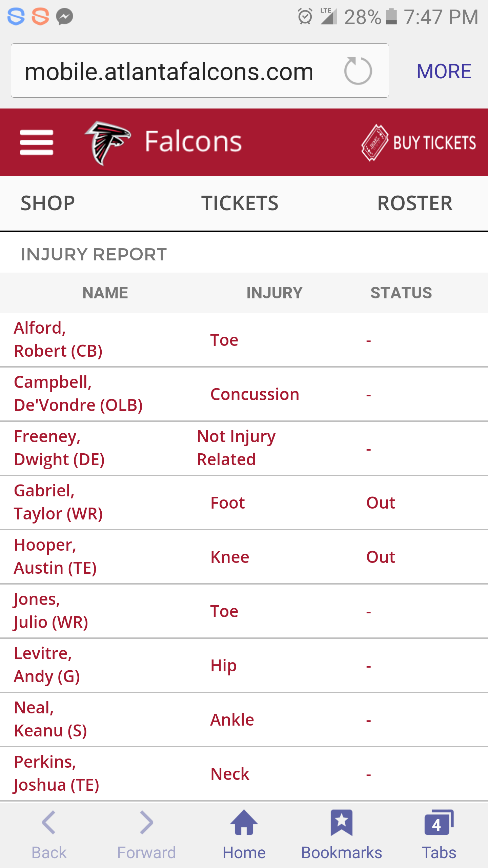Sort by the STATUS column header
Viewport: 488px width, 868px height.
[x=401, y=293]
